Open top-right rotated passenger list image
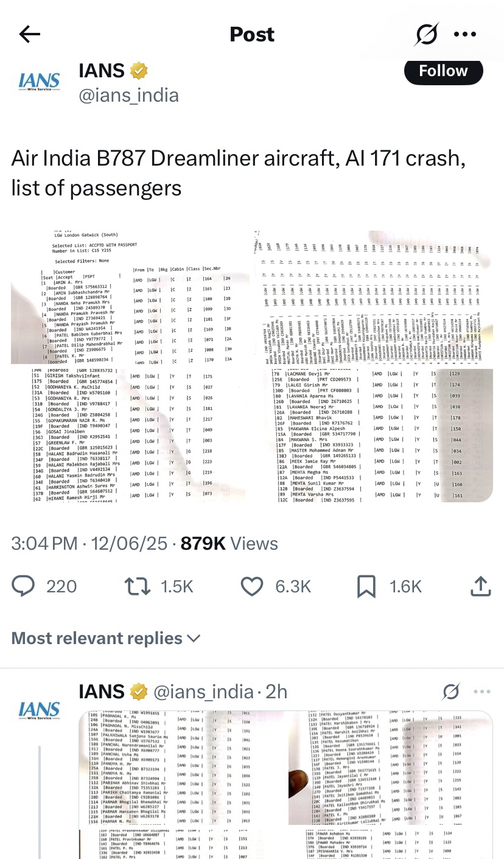Screen dimensions: 504x859 tap(374, 297)
